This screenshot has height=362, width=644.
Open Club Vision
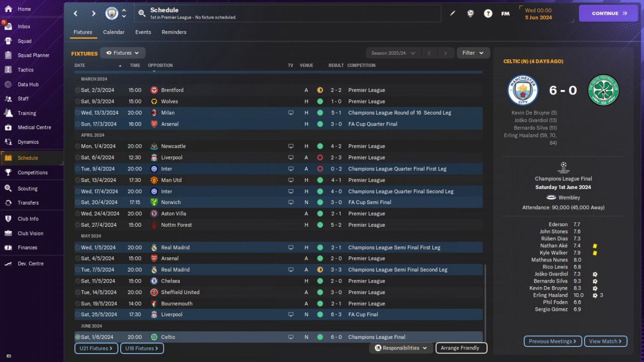(30, 233)
